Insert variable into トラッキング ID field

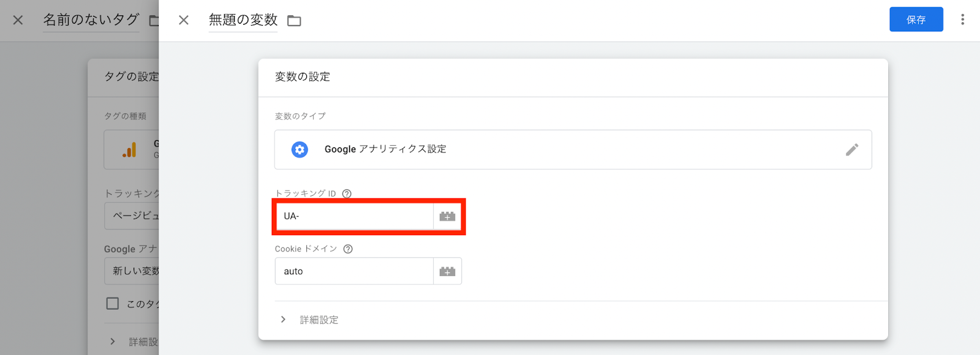448,216
